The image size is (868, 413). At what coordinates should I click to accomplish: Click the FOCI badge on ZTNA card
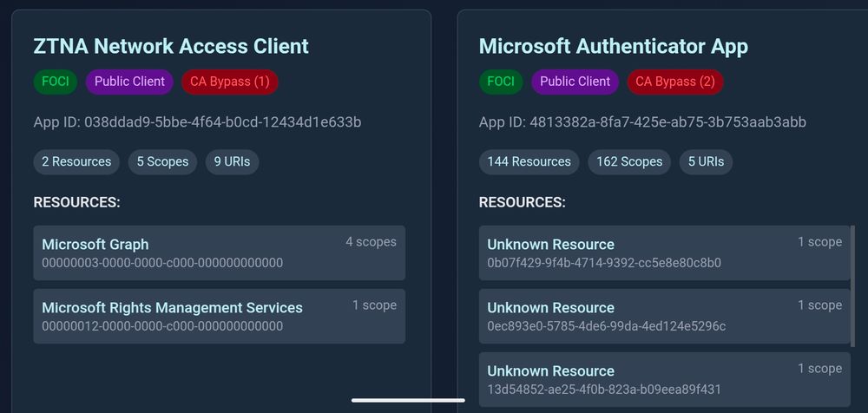point(56,82)
